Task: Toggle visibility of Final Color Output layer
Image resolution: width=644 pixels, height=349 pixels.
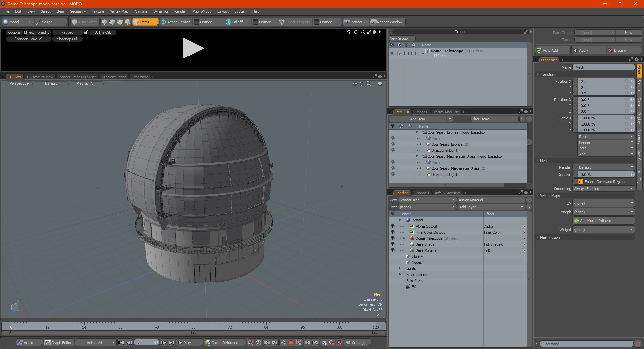Action: click(393, 232)
